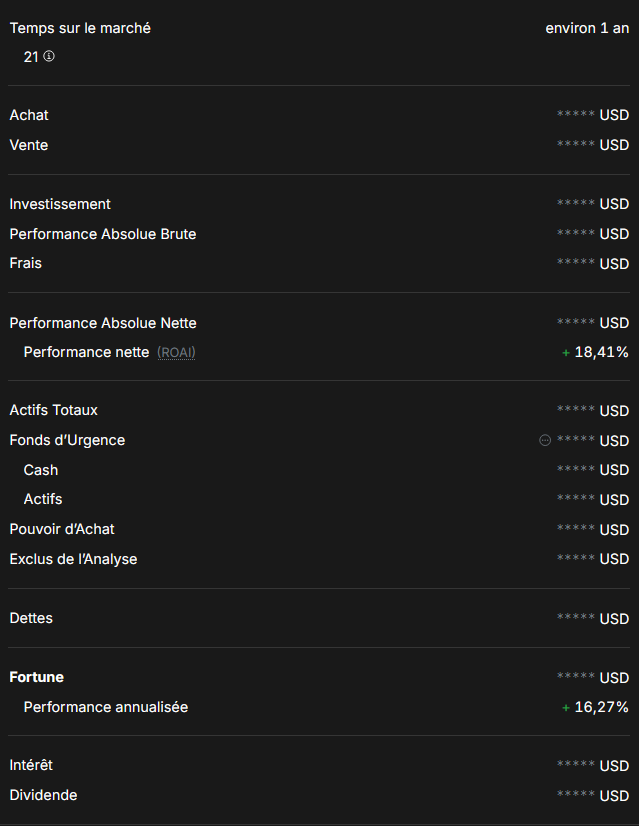639x826 pixels.
Task: Click the Performance Absolue Brute label
Action: pyautogui.click(x=102, y=234)
